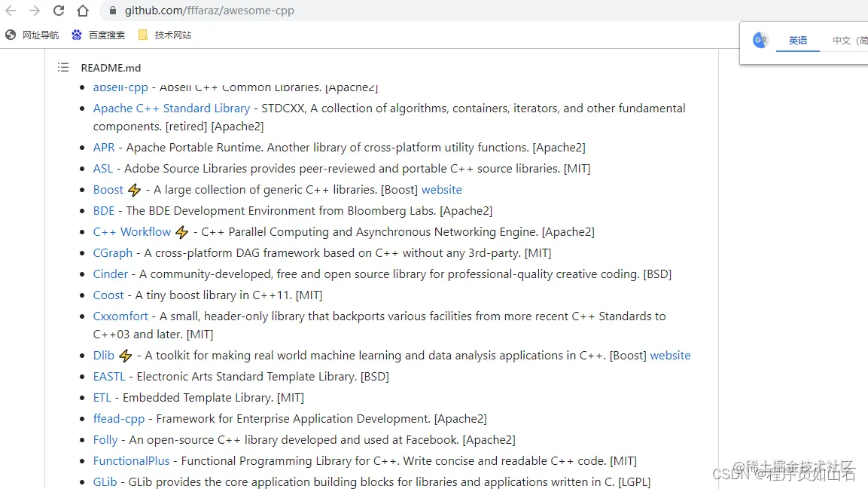Open the 百度搜索 bookmark
Screen dimensions: 868x489
click(99, 35)
